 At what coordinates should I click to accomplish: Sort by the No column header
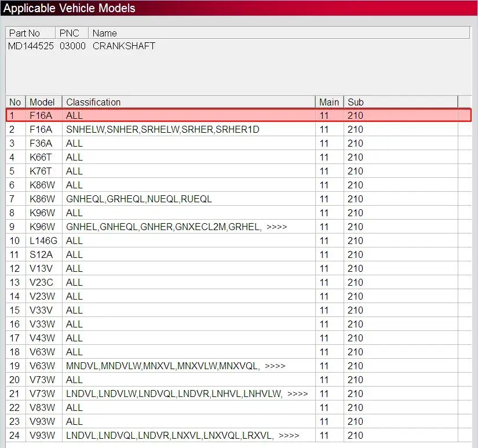pos(16,102)
